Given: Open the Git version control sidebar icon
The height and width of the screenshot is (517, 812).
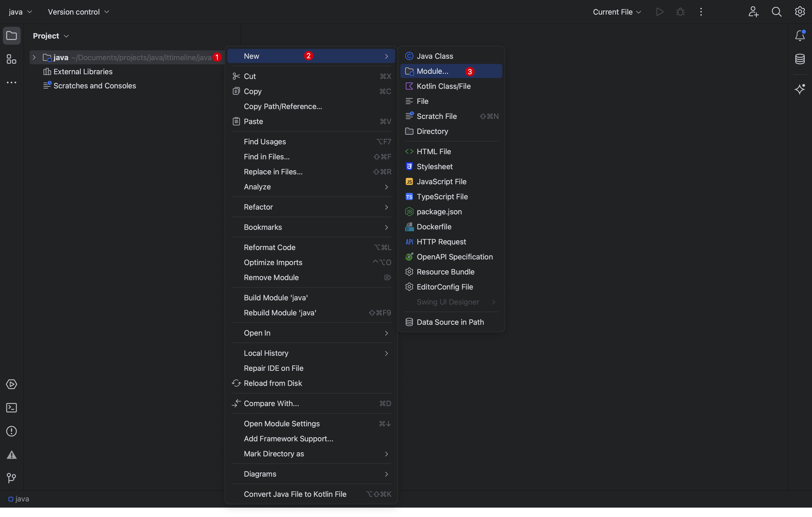Looking at the screenshot, I should tap(12, 478).
